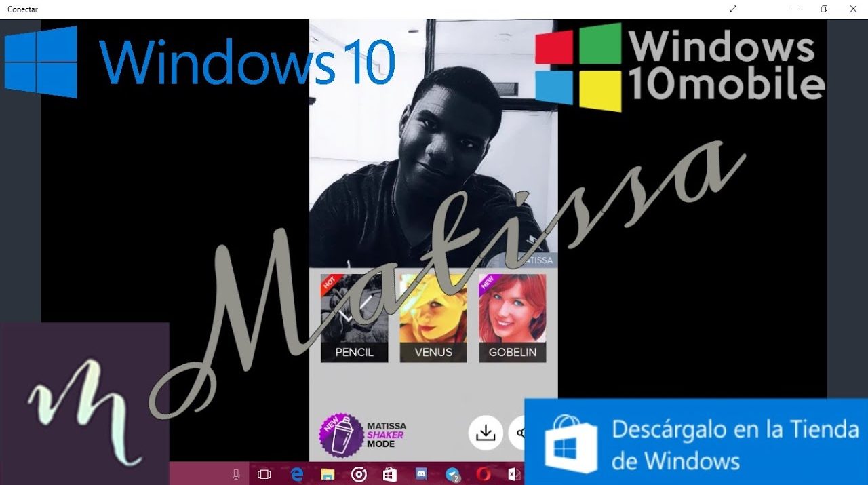Open File Explorer from the taskbar
This screenshot has height=485, width=868.
(328, 474)
